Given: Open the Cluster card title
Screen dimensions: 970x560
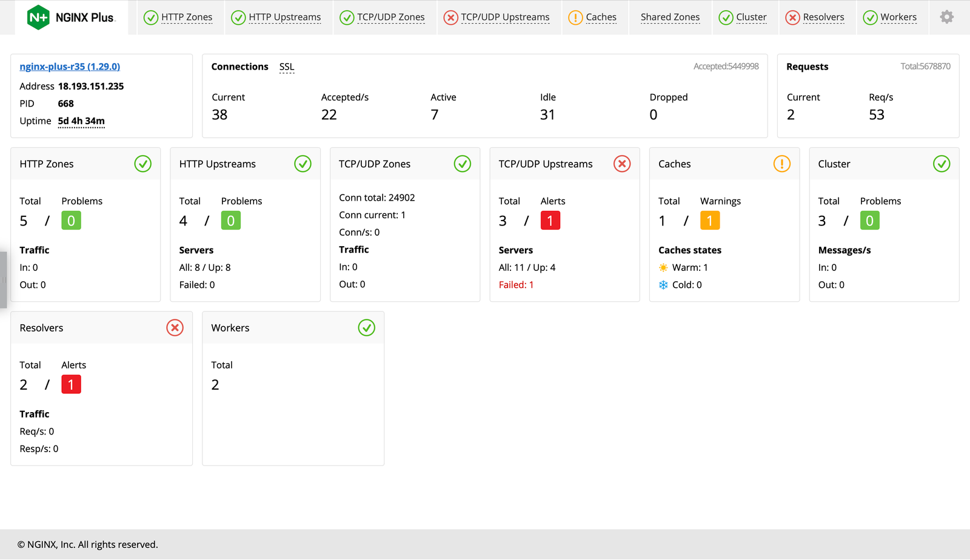Looking at the screenshot, I should click(x=834, y=164).
